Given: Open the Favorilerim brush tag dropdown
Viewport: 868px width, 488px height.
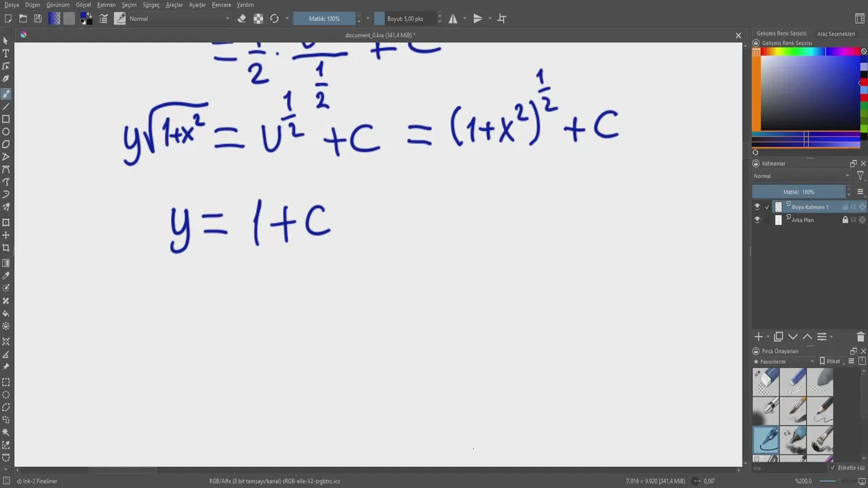Looking at the screenshot, I should tap(784, 361).
